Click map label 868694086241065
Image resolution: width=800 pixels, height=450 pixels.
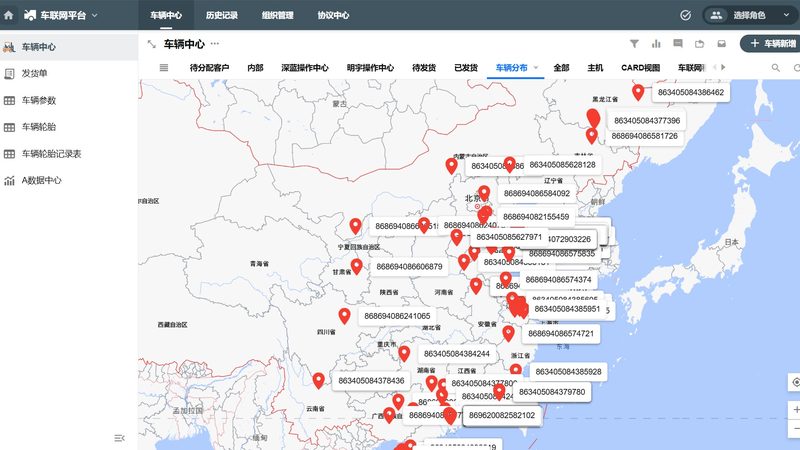tap(397, 316)
